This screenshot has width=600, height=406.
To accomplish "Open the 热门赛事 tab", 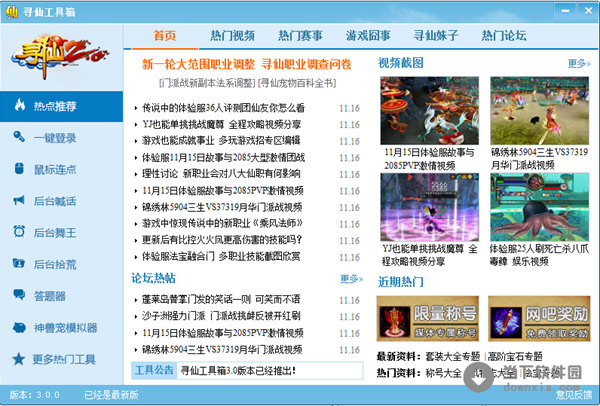I will 300,36.
